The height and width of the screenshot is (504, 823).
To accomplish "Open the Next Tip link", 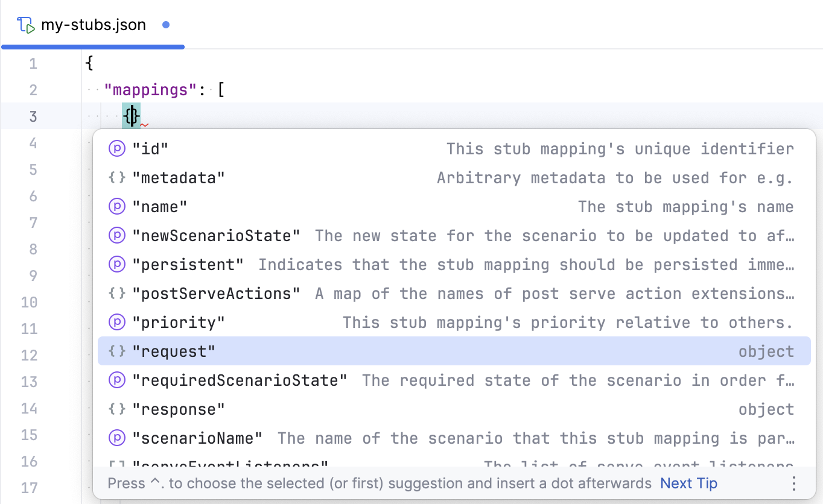I will click(x=688, y=483).
